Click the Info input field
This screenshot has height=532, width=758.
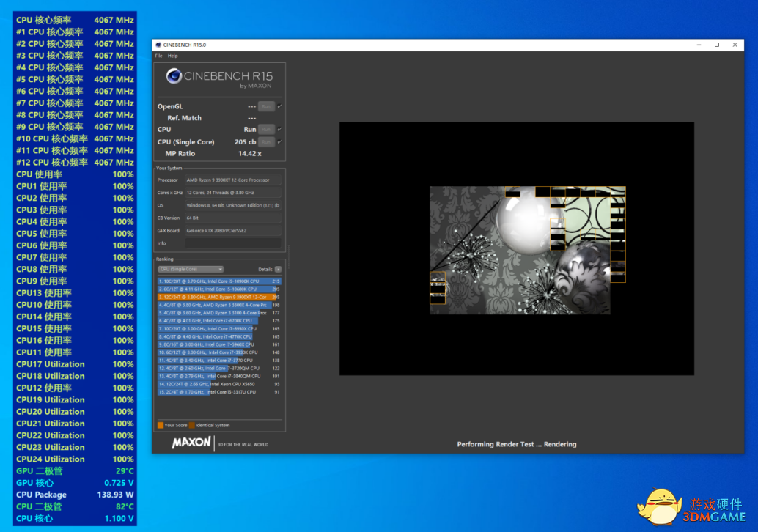click(233, 243)
